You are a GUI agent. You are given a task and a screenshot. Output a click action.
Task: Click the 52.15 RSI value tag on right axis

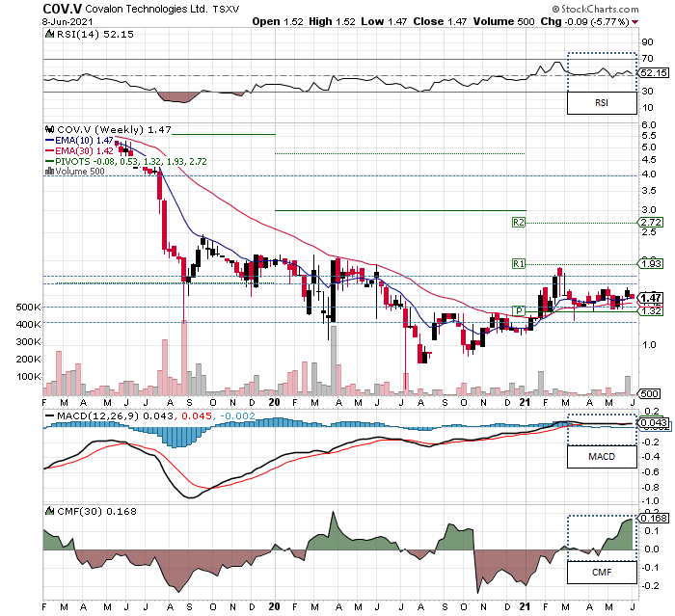654,72
